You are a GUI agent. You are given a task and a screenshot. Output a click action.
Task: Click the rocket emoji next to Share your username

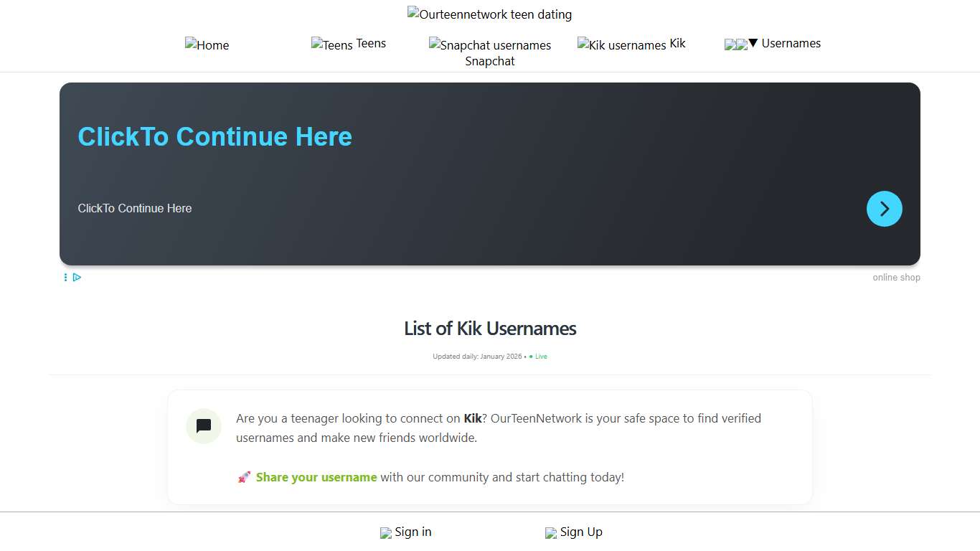pos(244,476)
